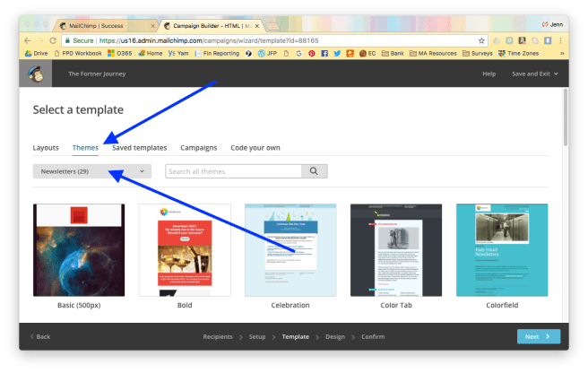Click the Jenn Chrome profile button
The image size is (588, 373).
(x=552, y=24)
